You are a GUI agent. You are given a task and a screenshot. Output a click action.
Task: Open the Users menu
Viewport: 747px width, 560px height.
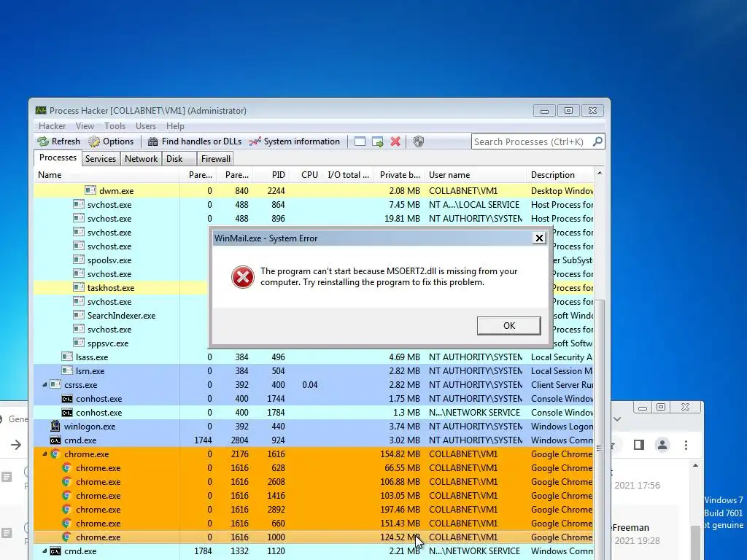point(146,126)
